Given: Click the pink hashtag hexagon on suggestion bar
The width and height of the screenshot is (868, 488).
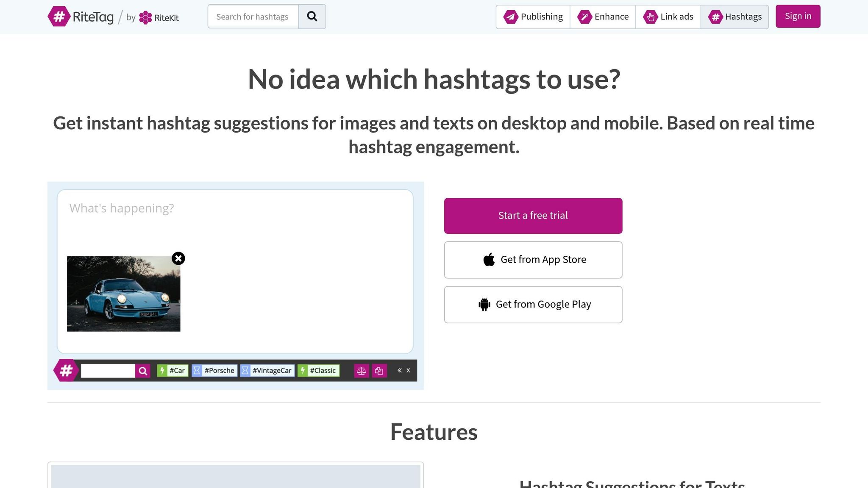Looking at the screenshot, I should click(66, 371).
